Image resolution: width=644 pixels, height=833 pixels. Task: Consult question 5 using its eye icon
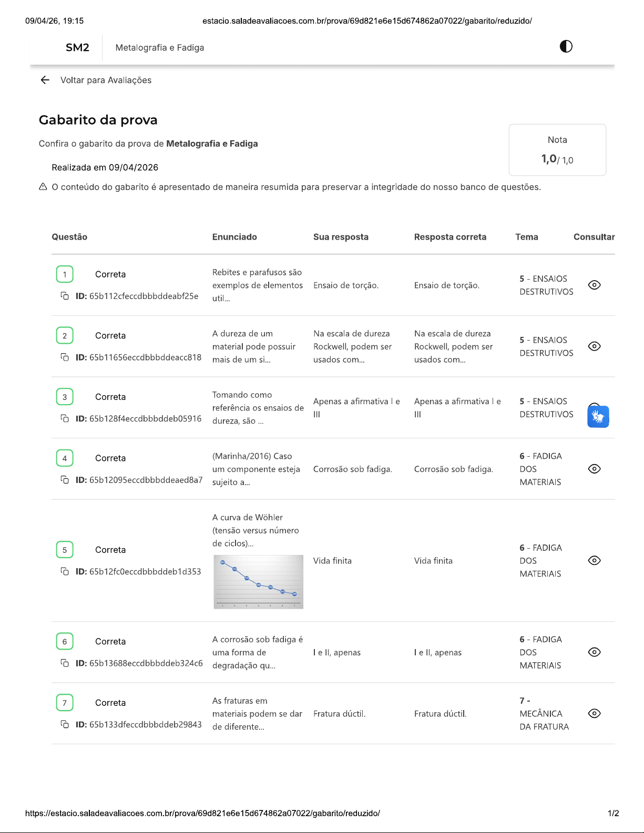pos(594,560)
